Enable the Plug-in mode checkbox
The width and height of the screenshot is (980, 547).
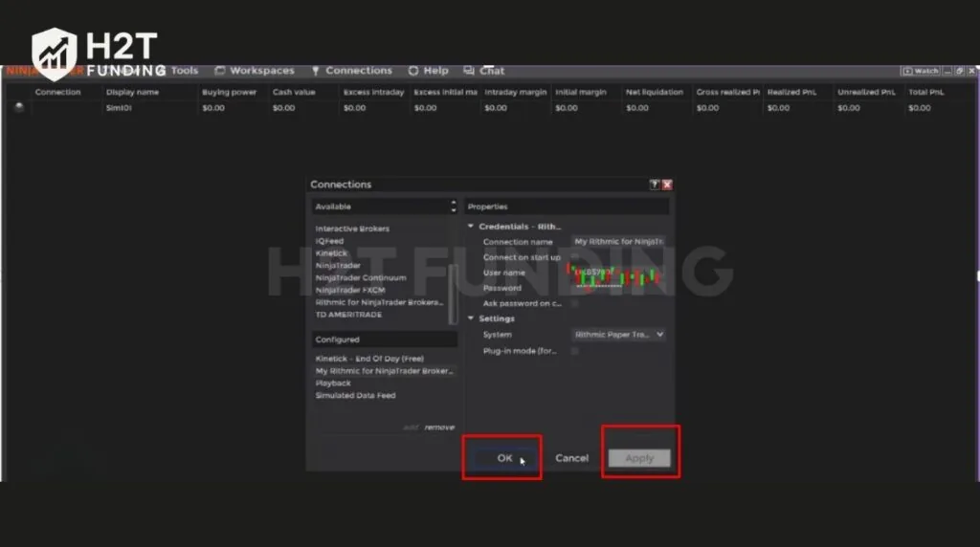point(574,351)
